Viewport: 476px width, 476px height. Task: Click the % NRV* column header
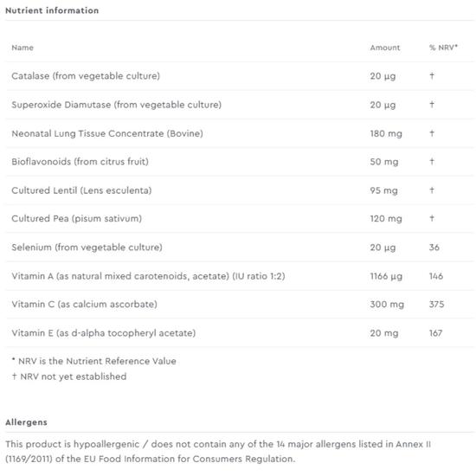click(x=443, y=48)
